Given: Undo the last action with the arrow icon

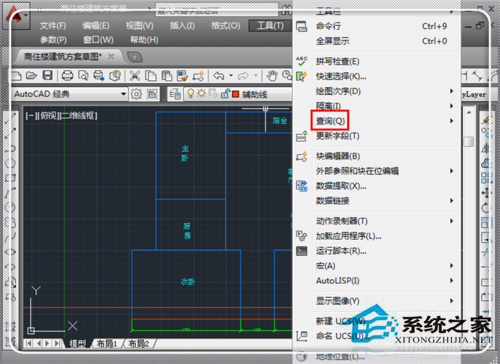Looking at the screenshot, I should [219, 76].
